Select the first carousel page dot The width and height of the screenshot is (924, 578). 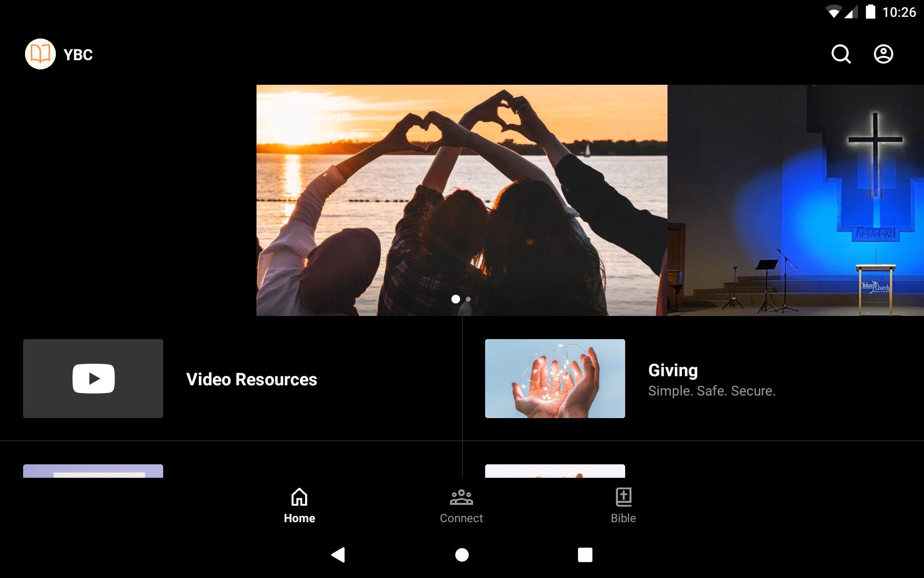coord(455,299)
